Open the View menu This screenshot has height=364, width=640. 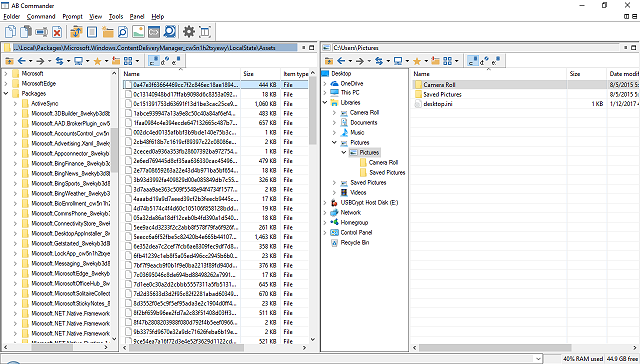[96, 17]
